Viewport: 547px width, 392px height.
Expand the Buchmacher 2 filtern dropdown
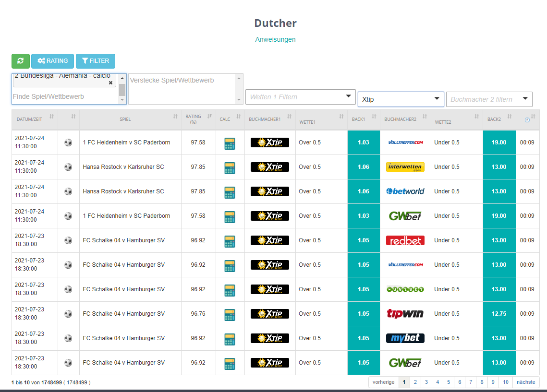click(x=489, y=99)
